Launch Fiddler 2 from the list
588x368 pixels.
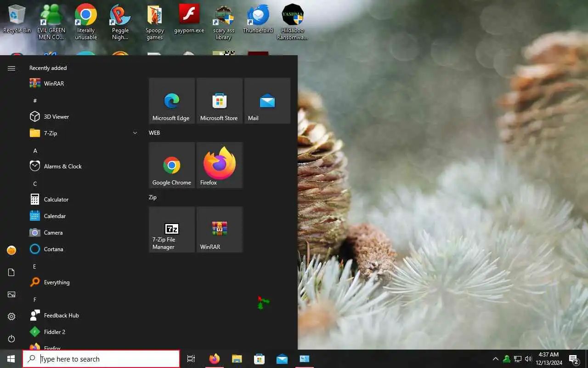[84, 332]
